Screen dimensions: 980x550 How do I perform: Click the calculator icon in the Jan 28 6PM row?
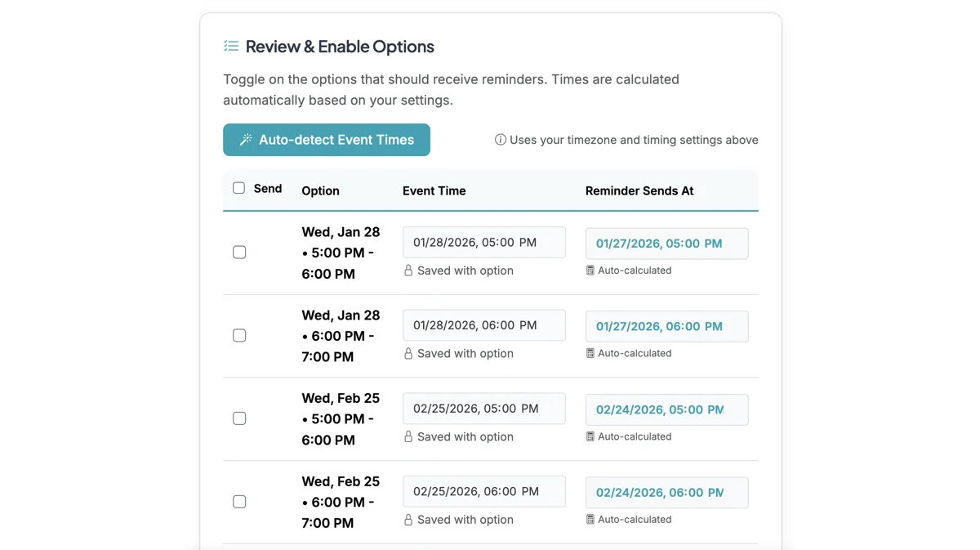[x=590, y=353]
